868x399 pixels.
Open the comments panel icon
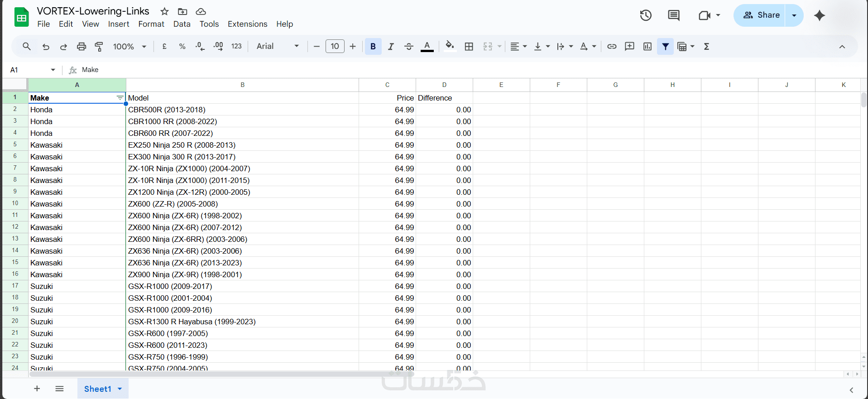click(x=674, y=15)
